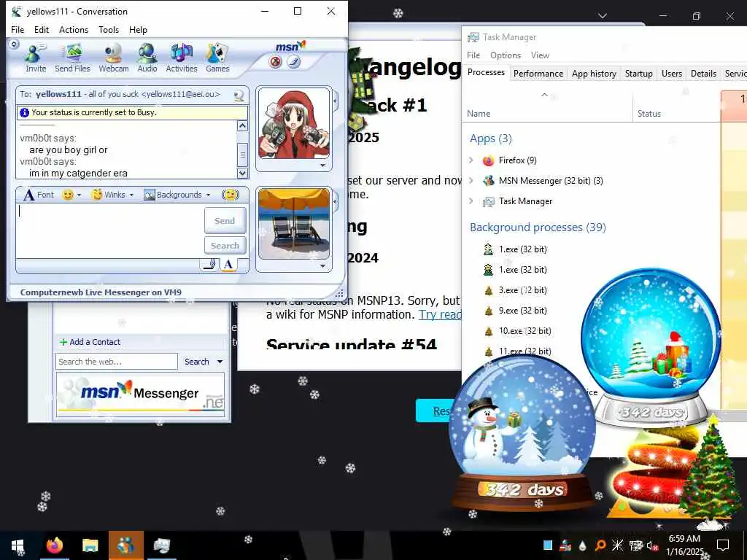Switch to the App history tab
This screenshot has width=747, height=560.
pos(594,74)
